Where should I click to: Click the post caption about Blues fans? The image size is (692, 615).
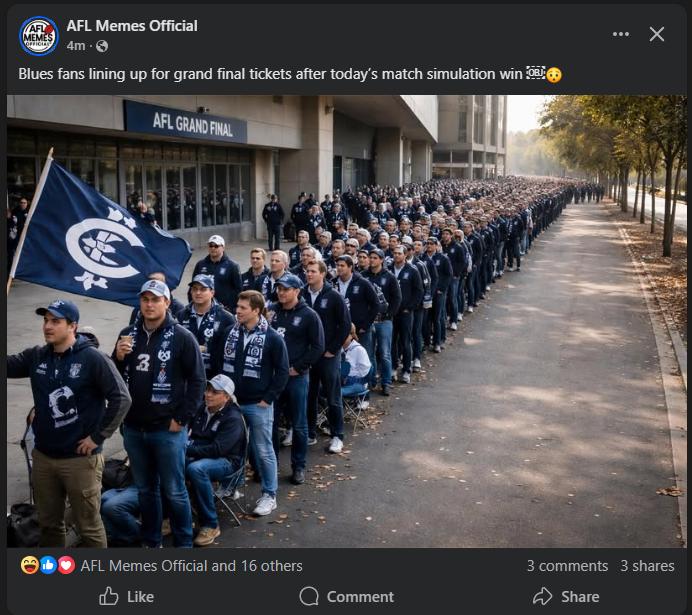tap(290, 74)
